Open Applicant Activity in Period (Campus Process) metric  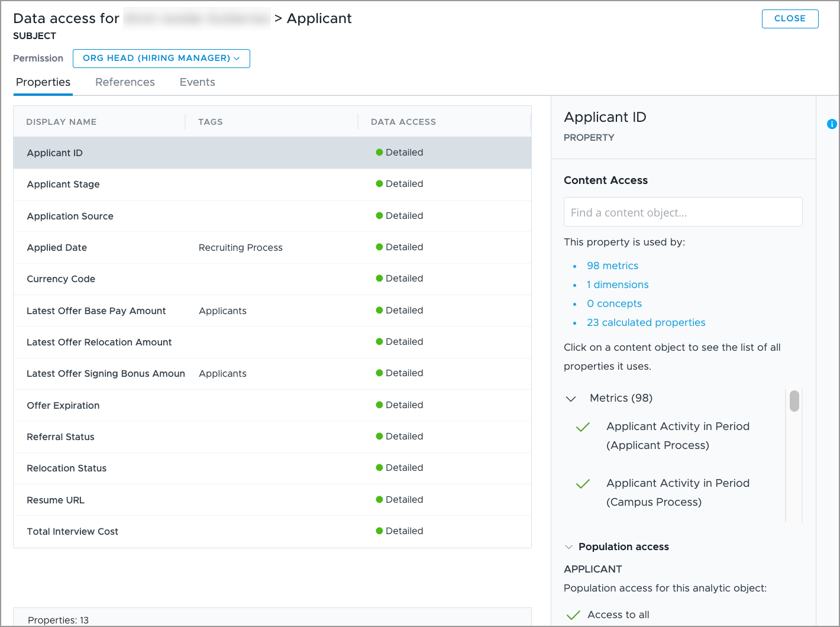(x=678, y=493)
